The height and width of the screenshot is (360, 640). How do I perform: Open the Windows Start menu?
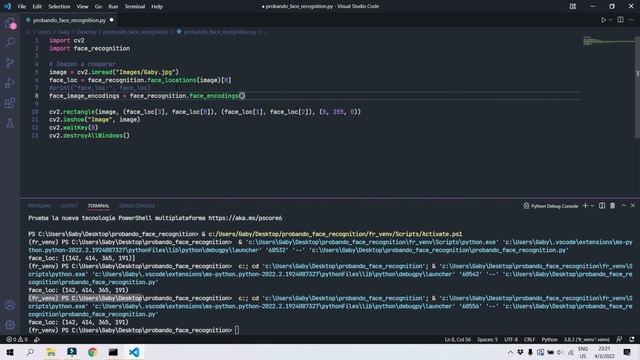[9, 352]
